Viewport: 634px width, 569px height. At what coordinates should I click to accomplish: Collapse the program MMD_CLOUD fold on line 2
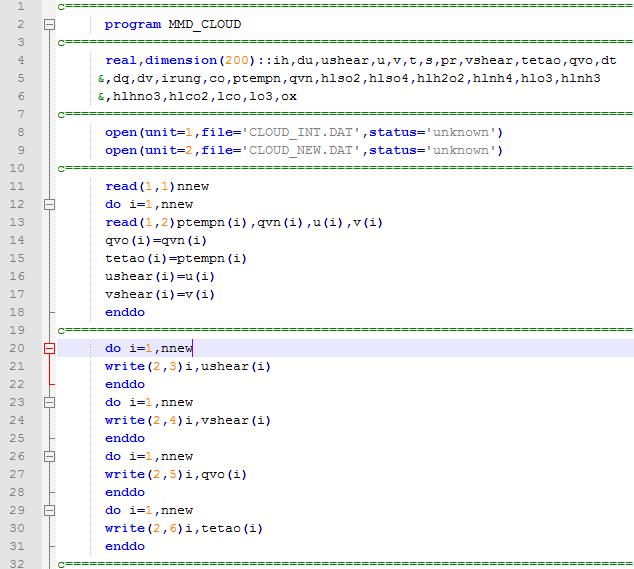(49, 25)
